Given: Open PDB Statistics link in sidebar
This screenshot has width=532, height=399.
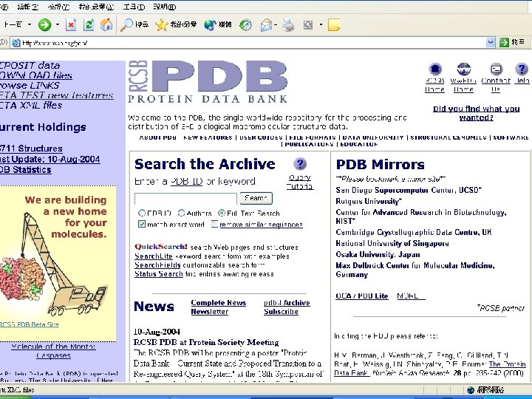Looking at the screenshot, I should point(25,170).
